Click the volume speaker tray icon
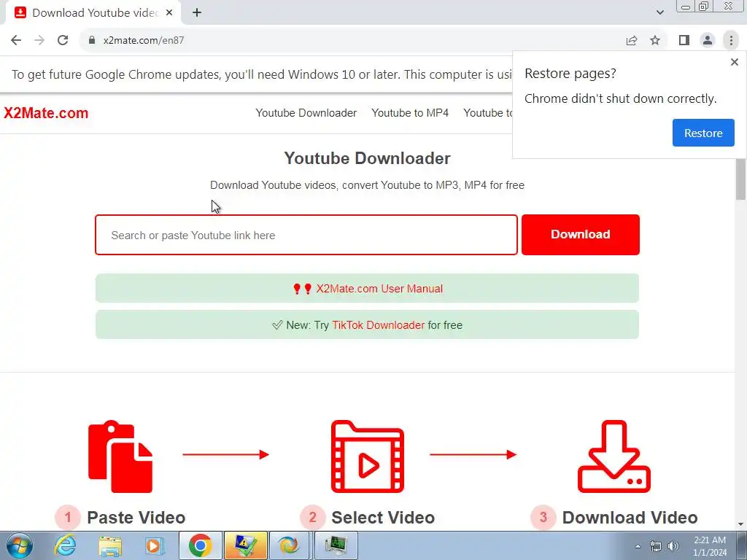Viewport: 747px width, 560px height. [x=673, y=546]
